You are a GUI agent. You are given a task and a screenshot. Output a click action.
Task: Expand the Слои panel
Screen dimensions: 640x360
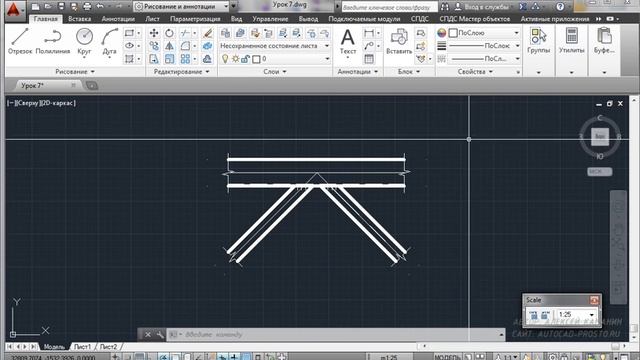point(275,71)
